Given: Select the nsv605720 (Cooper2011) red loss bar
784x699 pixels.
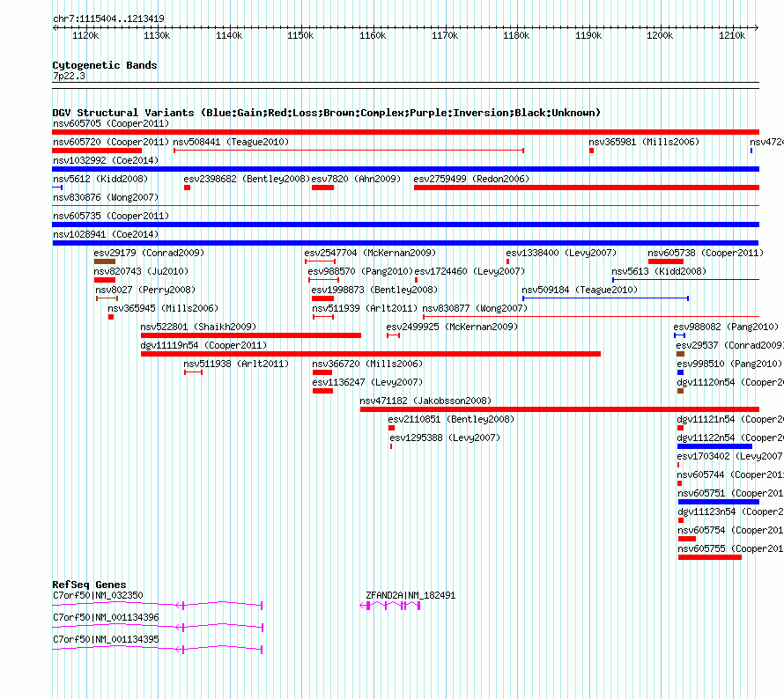Looking at the screenshot, I should pyautogui.click(x=97, y=151).
